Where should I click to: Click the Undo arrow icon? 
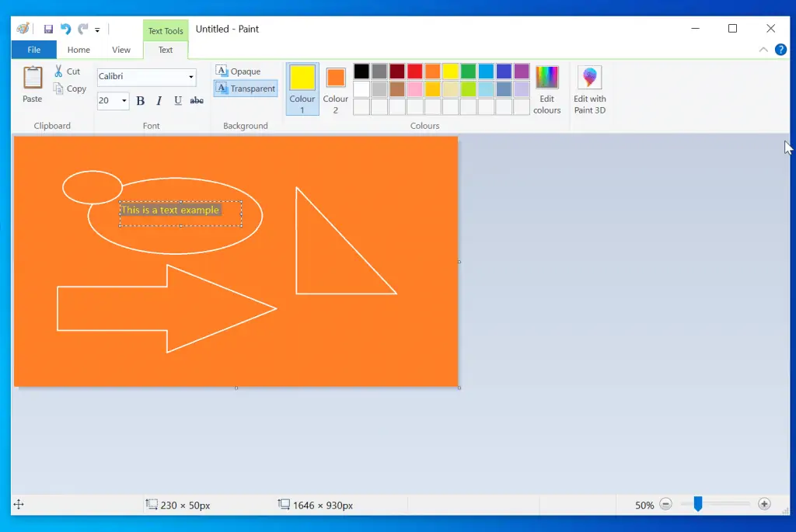tap(65, 30)
